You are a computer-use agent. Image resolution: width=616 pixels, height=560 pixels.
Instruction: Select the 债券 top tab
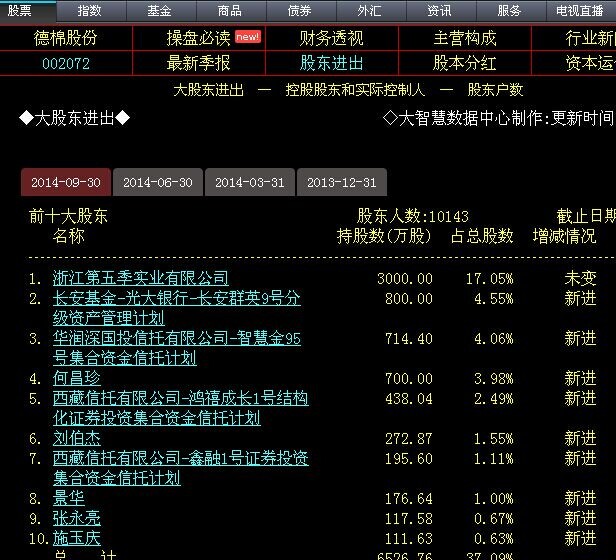coord(299,11)
